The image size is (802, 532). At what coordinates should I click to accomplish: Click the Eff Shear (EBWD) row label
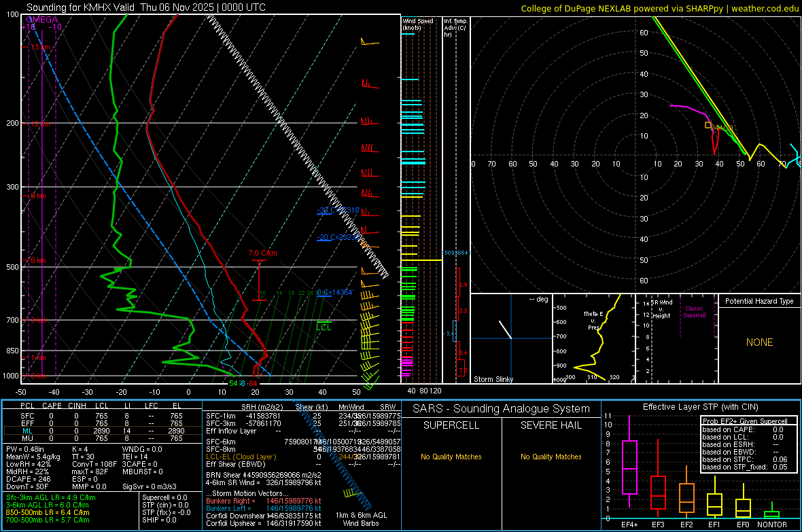tap(236, 465)
